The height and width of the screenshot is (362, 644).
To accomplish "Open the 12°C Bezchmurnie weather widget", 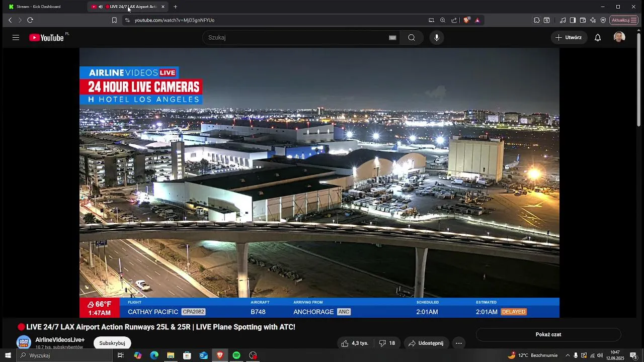I will (532, 355).
